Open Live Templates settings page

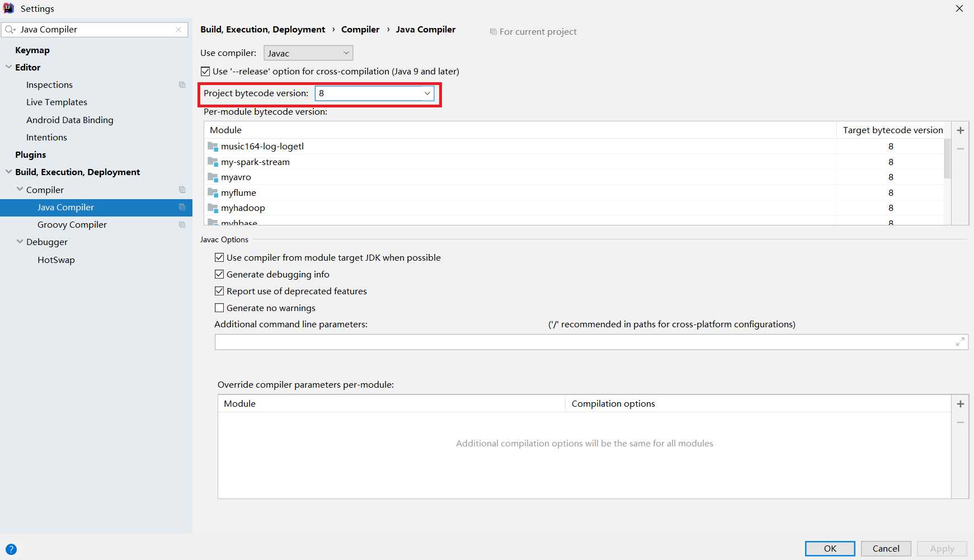coord(57,102)
